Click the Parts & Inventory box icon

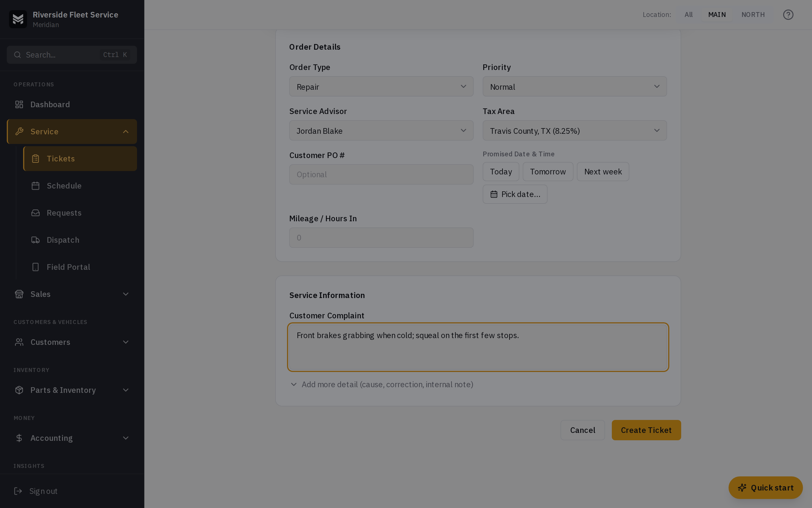(19, 390)
